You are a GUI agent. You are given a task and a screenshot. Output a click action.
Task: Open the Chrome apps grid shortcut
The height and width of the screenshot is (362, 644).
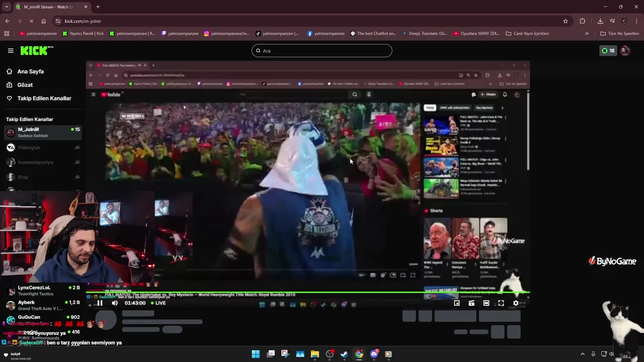coord(7,34)
